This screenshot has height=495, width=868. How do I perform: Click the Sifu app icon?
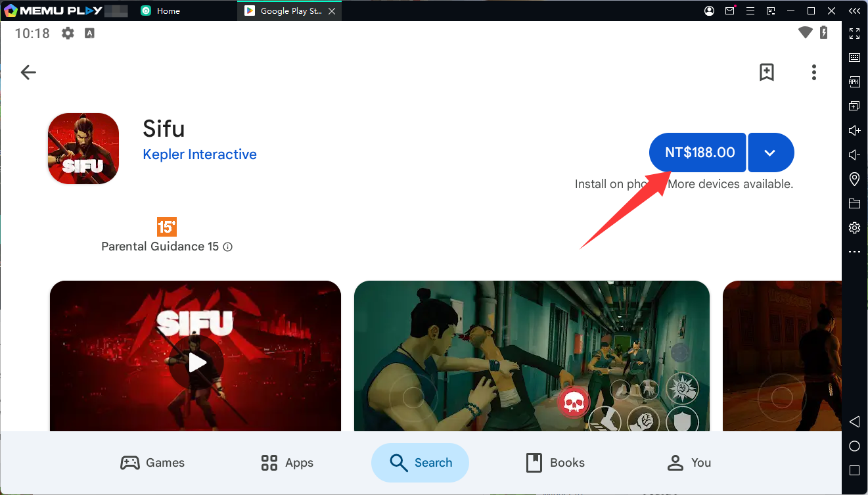[x=83, y=149]
